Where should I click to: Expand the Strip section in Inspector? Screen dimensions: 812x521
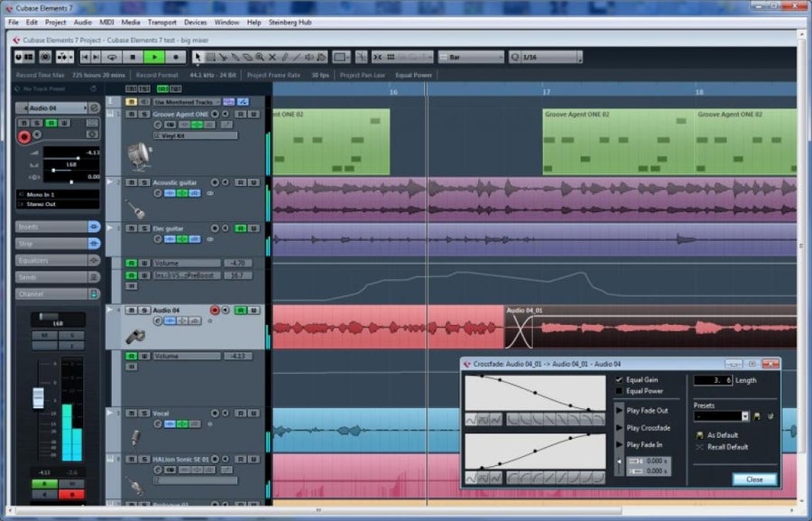tap(58, 243)
